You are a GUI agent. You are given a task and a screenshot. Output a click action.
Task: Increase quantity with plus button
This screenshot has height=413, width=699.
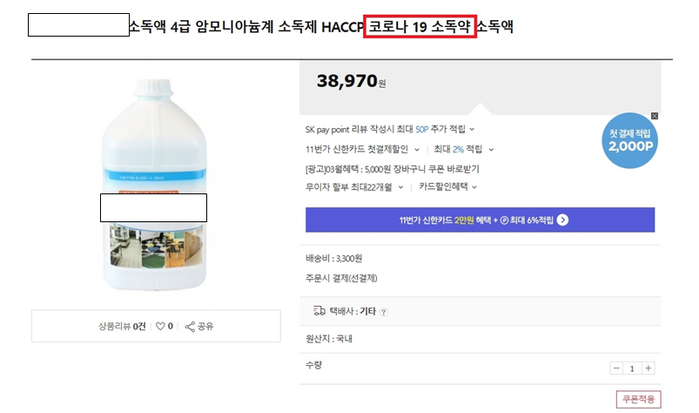point(648,368)
